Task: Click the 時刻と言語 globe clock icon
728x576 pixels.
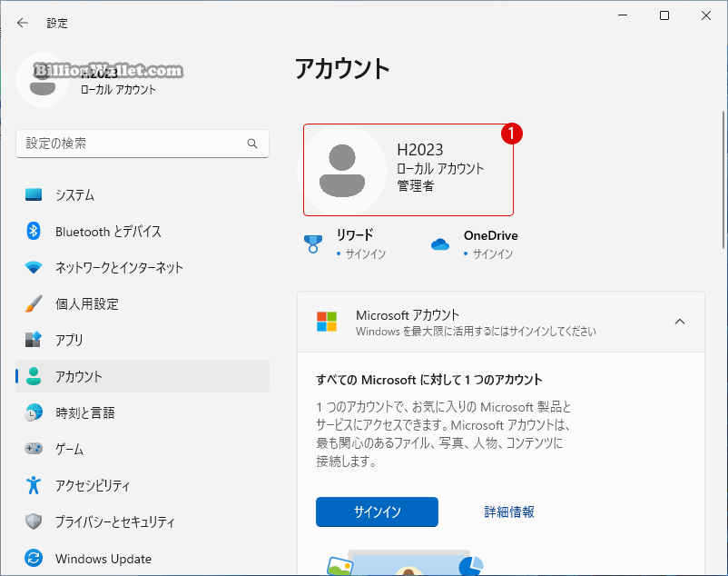Action: tap(34, 412)
